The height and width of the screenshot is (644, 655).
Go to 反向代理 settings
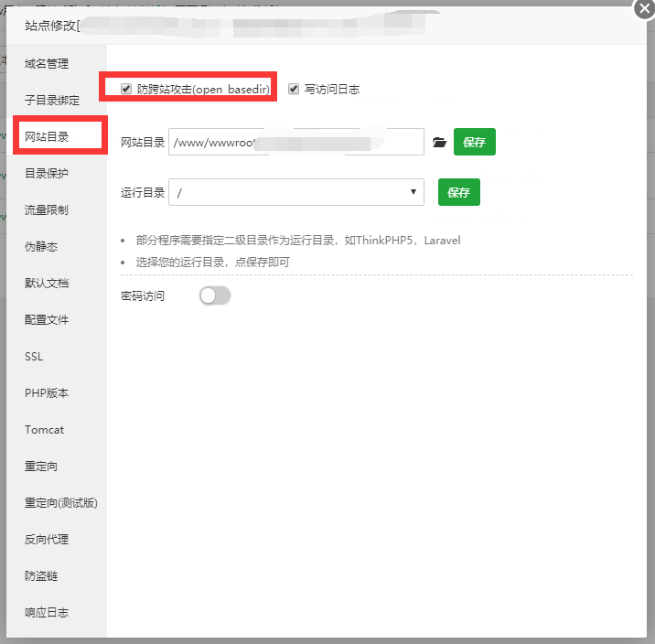coord(47,540)
